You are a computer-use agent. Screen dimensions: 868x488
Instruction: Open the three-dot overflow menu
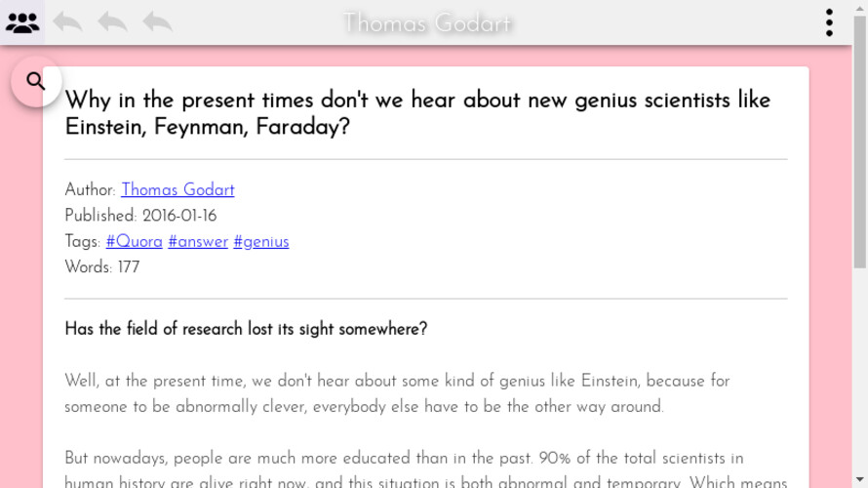(x=829, y=22)
